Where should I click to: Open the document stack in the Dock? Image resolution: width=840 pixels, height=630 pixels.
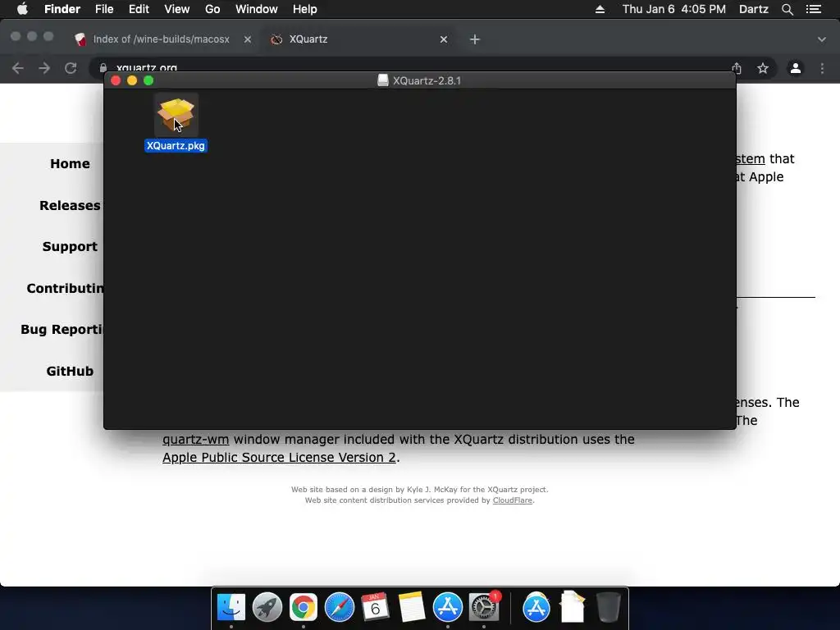[572, 607]
